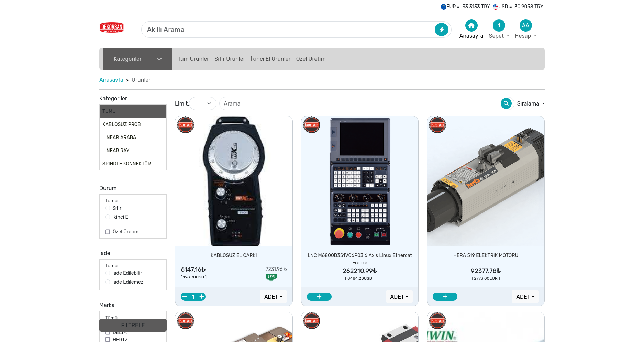Image resolution: width=644 pixels, height=342 pixels.
Task: Click the EUR exchange rate flag
Action: pos(444,7)
